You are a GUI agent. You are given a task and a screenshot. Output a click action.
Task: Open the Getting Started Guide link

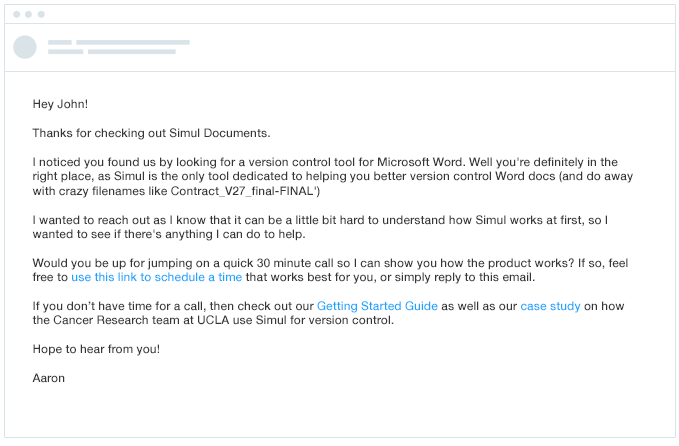[377, 306]
